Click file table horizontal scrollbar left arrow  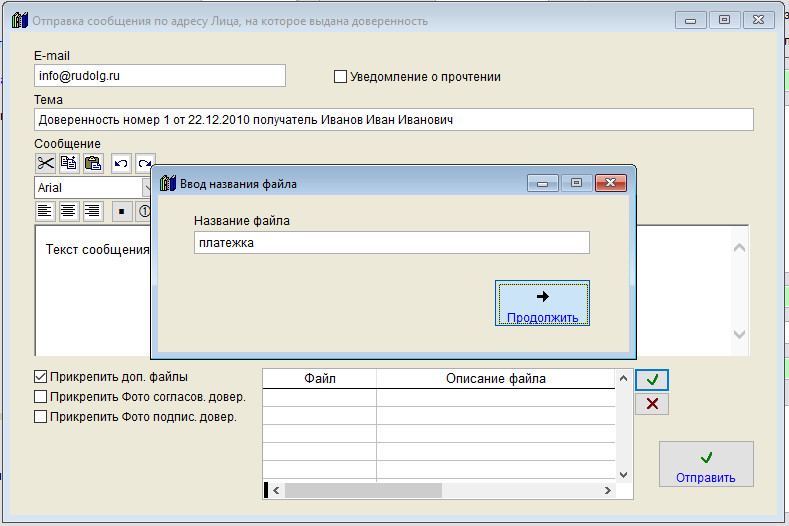click(276, 490)
